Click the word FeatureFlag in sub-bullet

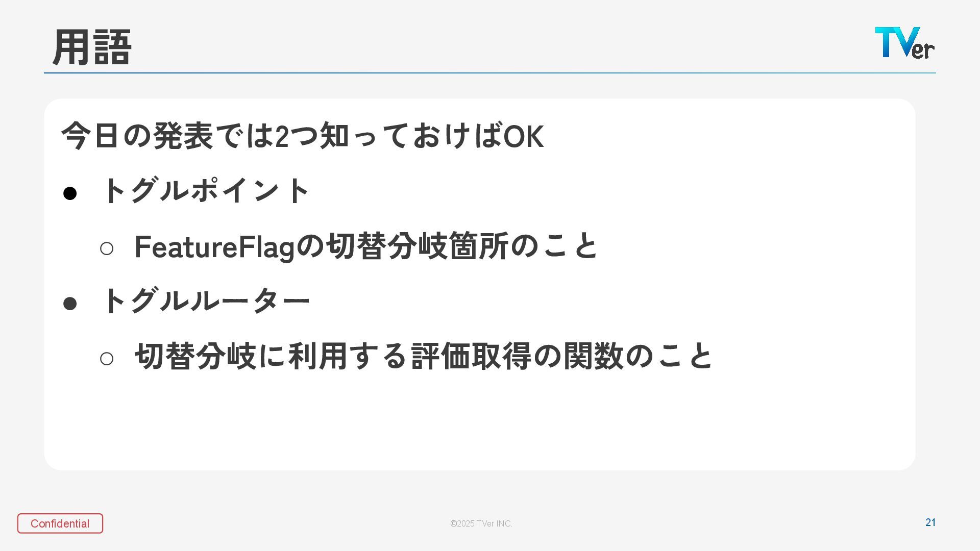coord(214,247)
